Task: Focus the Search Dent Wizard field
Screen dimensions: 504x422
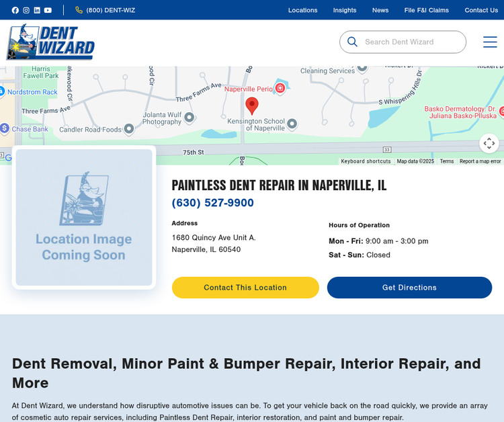Action: click(410, 42)
